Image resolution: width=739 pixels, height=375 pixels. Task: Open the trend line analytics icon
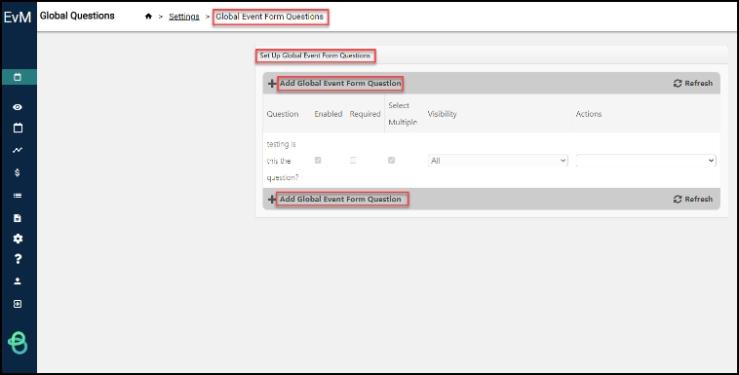coord(17,150)
